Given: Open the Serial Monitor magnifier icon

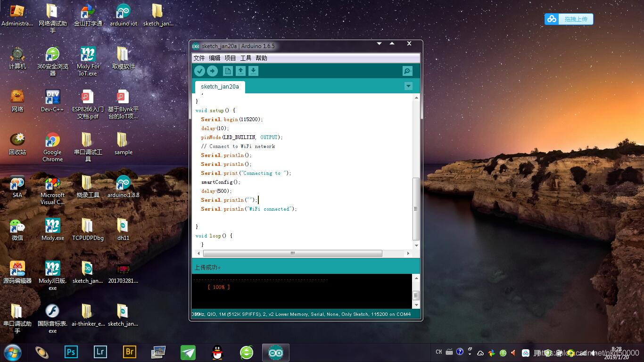Looking at the screenshot, I should [x=407, y=71].
